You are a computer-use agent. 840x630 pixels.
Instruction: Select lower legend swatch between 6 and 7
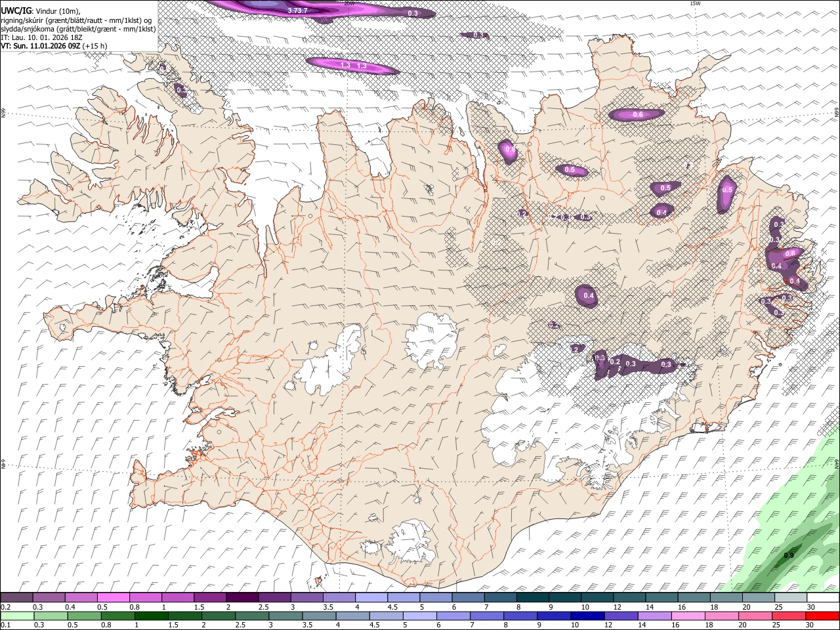(453, 616)
